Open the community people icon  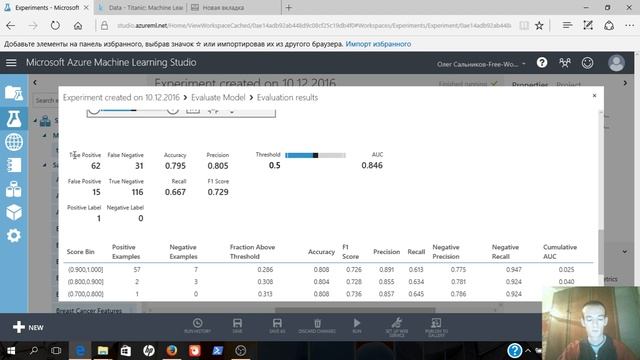[565, 62]
